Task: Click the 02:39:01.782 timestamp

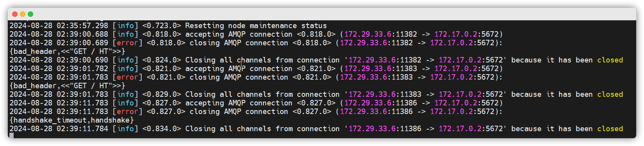Action: click(82, 69)
